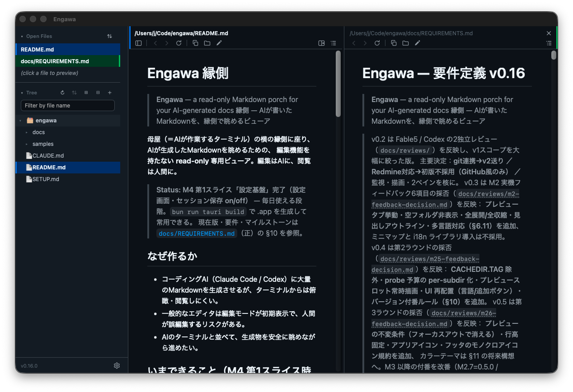Open CLAUDE.md in the tree
The image size is (573, 392).
[x=68, y=156]
